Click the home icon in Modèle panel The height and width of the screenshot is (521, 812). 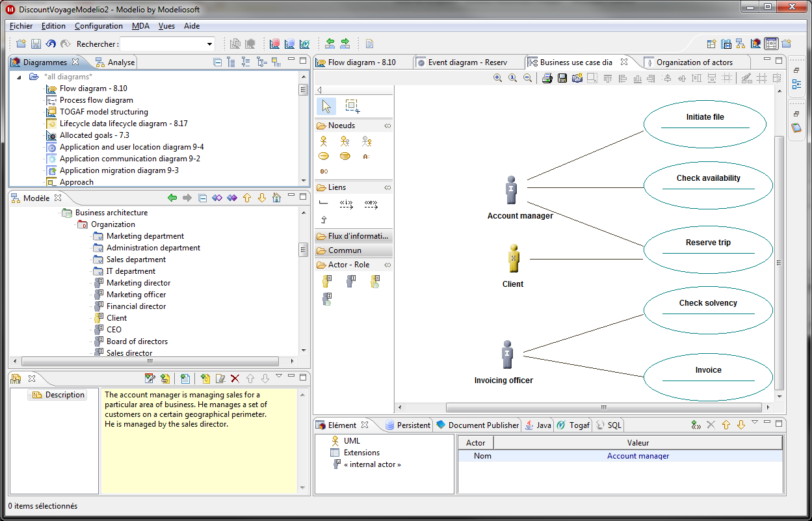(276, 198)
